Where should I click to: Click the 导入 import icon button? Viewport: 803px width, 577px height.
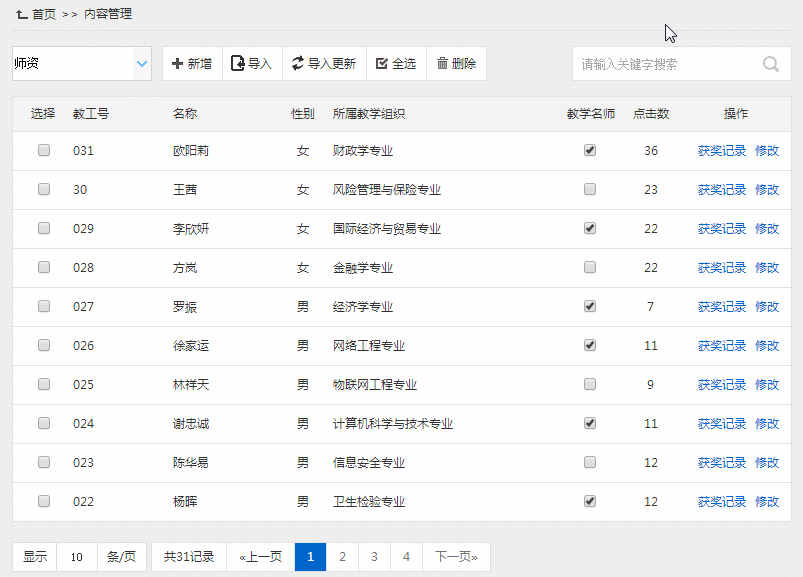point(238,64)
